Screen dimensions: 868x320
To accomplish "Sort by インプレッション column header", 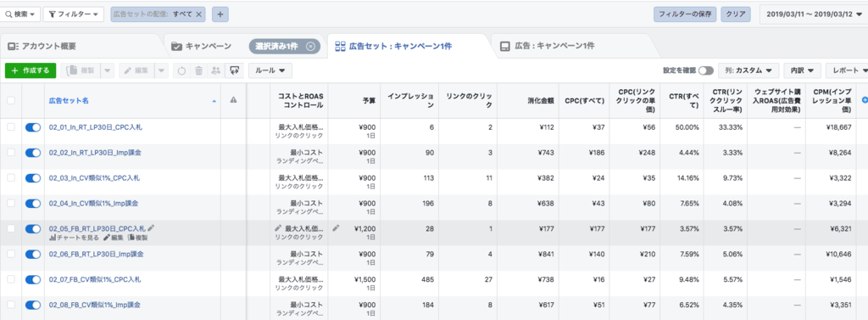I will tap(410, 100).
